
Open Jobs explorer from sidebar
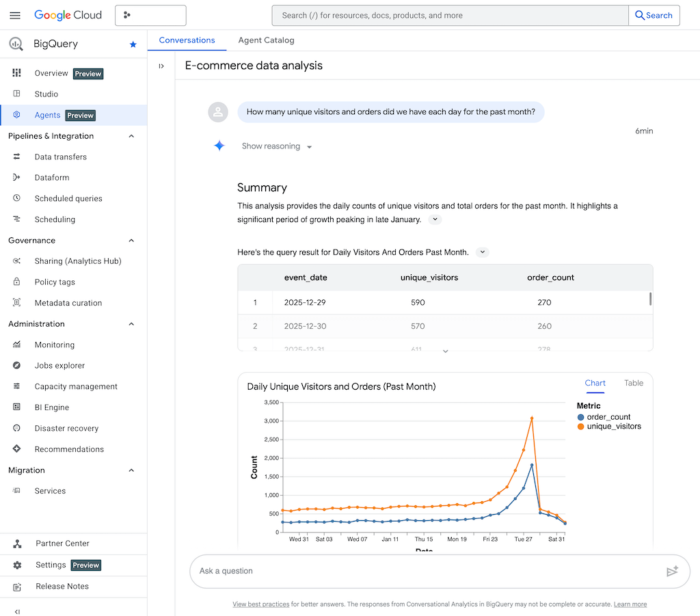coord(59,366)
